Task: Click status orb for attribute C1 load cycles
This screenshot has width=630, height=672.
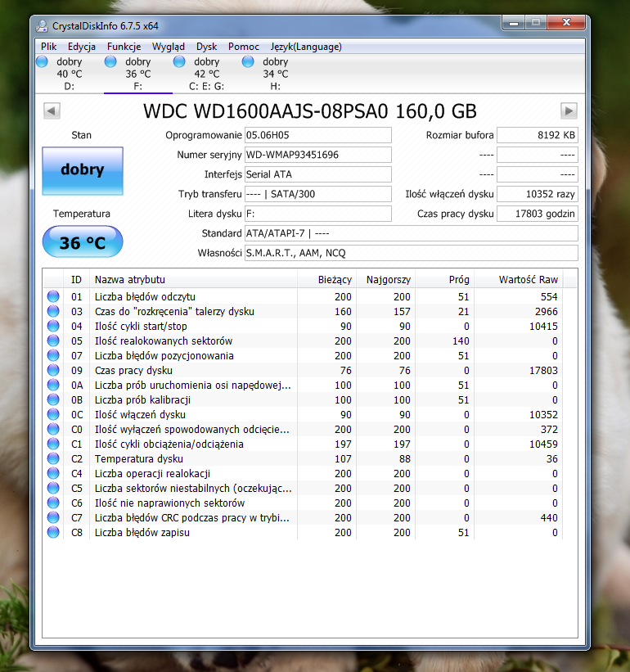Action: (53, 444)
